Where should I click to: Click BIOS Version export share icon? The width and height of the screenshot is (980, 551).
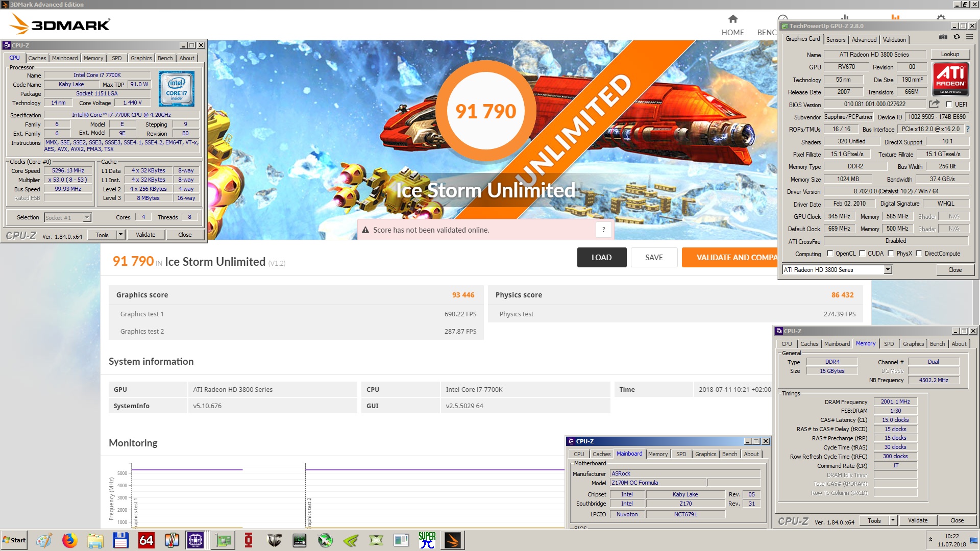(934, 104)
